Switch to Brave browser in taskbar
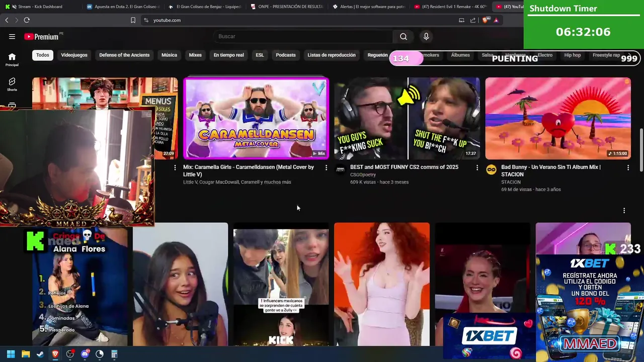The image size is (644, 362). [55, 354]
